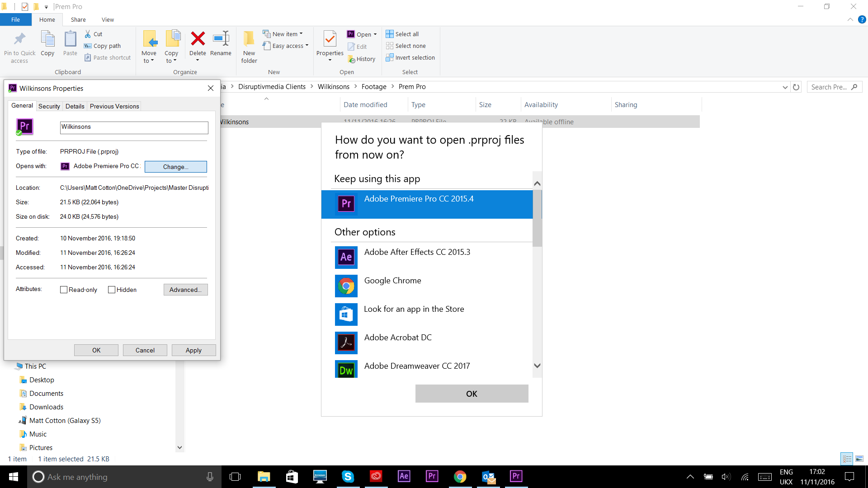Open After Effects from the taskbar
This screenshot has height=488, width=868.
[404, 476]
